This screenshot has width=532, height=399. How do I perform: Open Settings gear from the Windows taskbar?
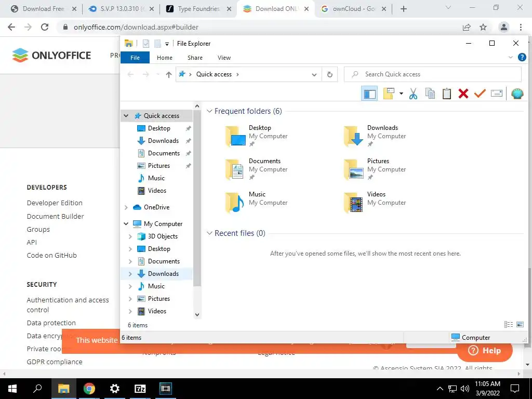[x=115, y=389]
